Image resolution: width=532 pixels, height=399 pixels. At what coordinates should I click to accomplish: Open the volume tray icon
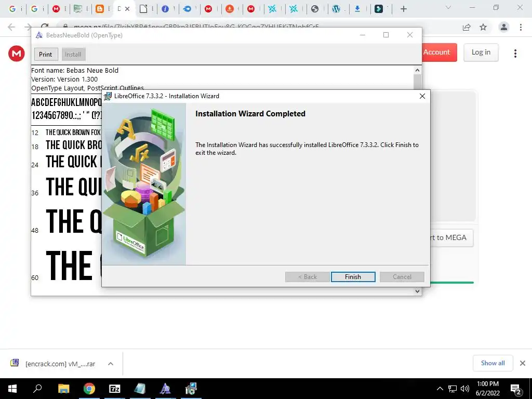click(465, 389)
